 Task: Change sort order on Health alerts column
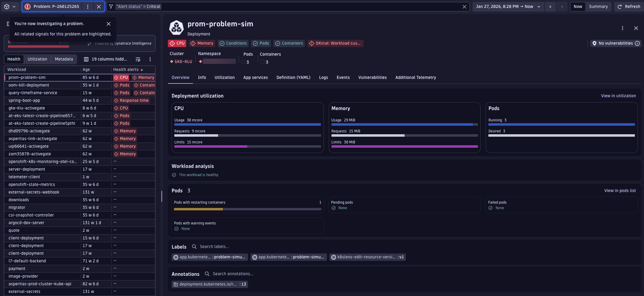tap(128, 69)
